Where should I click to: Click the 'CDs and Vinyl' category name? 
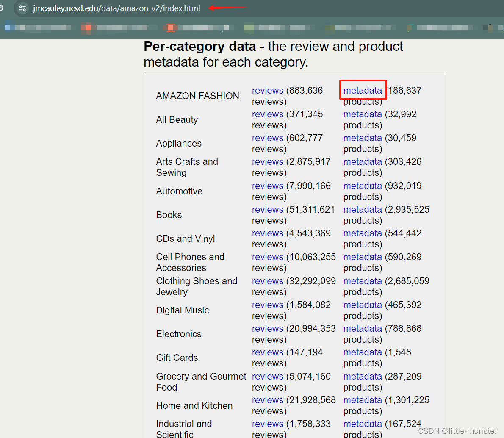pyautogui.click(x=185, y=238)
